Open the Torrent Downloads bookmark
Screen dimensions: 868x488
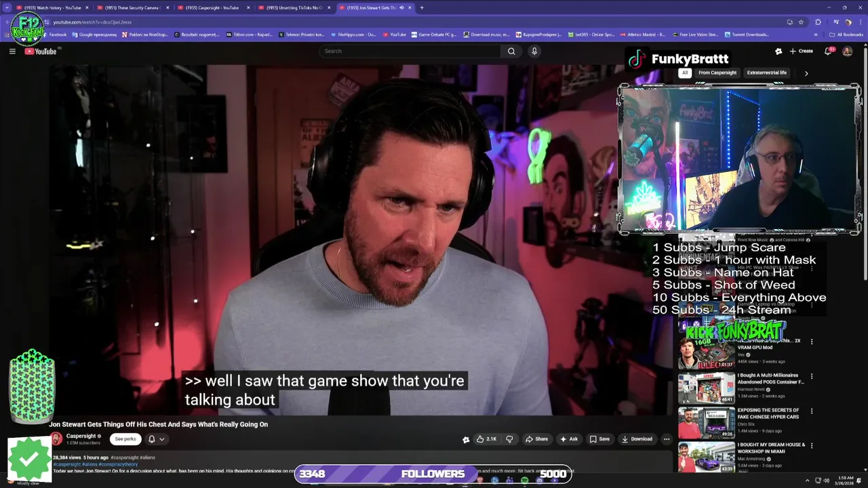(x=747, y=35)
